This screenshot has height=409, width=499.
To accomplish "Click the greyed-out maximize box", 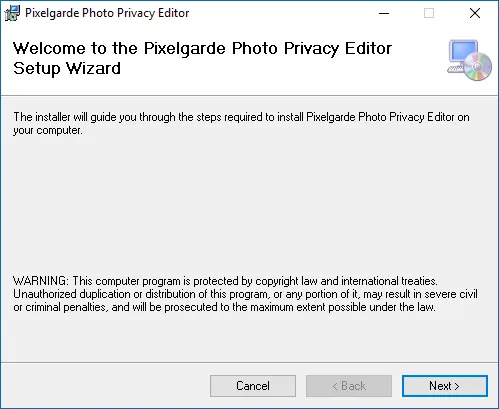I will 429,13.
